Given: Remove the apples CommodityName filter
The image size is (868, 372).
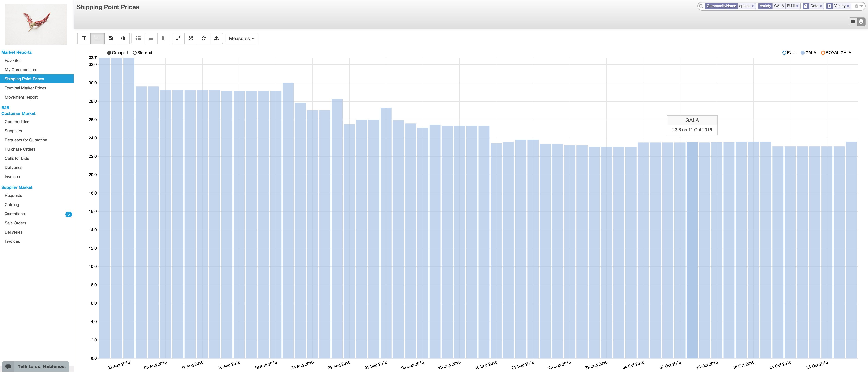Looking at the screenshot, I should coord(752,6).
